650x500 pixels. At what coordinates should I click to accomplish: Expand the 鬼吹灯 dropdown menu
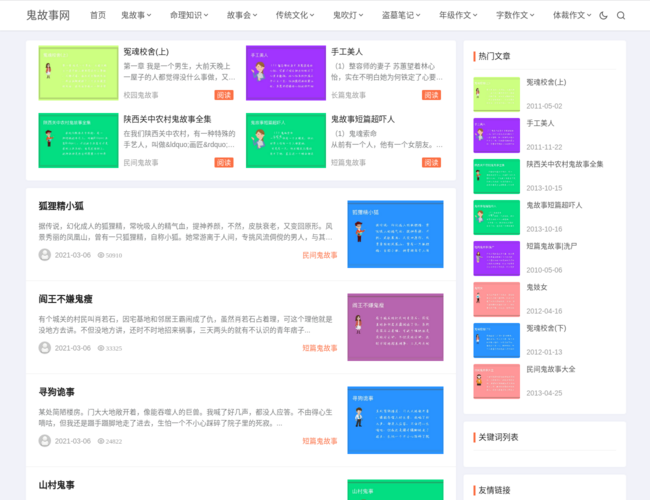click(x=348, y=15)
